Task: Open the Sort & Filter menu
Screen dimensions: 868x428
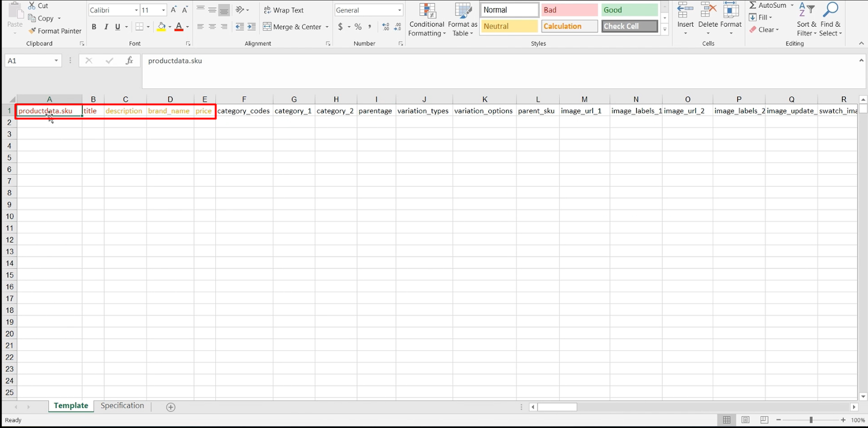Action: coord(807,20)
